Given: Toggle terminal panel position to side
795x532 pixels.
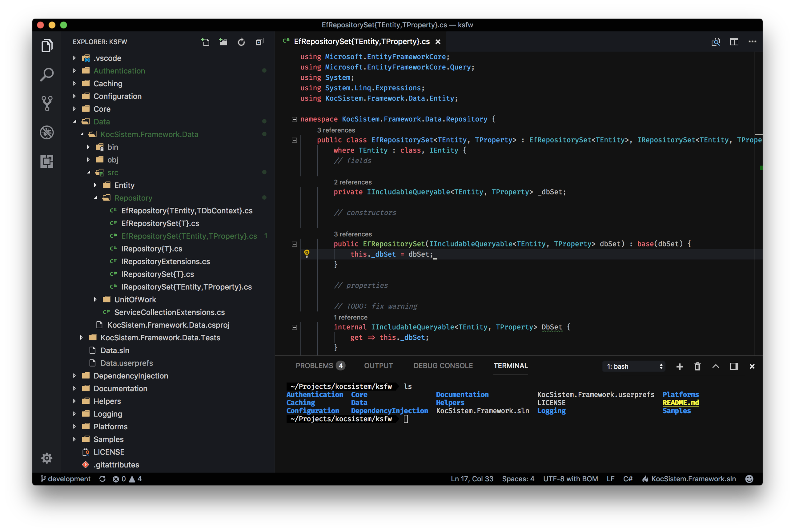Looking at the screenshot, I should pos(734,366).
